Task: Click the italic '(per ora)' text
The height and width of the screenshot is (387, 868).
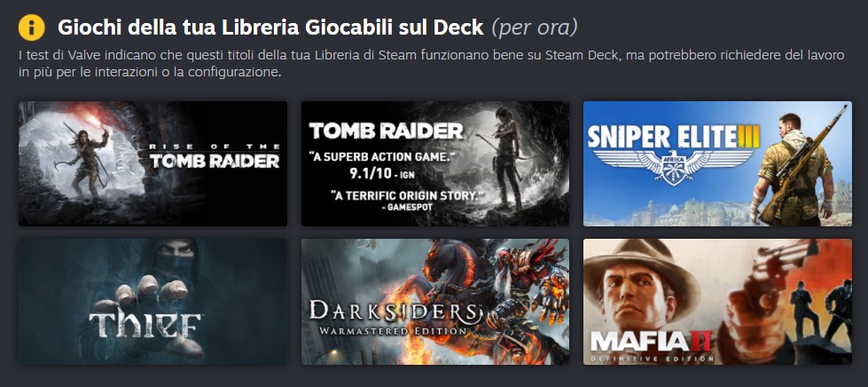Action: click(x=535, y=28)
